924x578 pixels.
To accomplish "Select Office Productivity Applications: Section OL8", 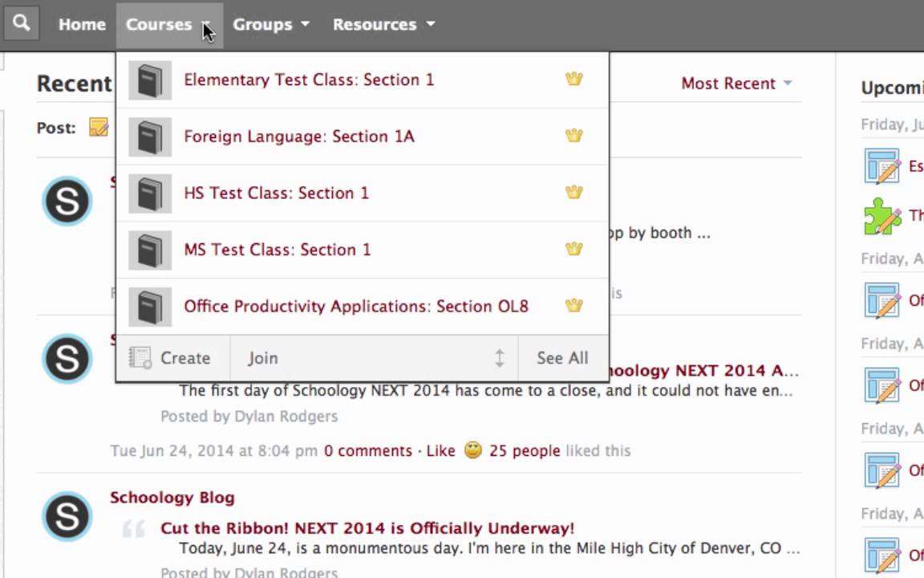I will [356, 306].
